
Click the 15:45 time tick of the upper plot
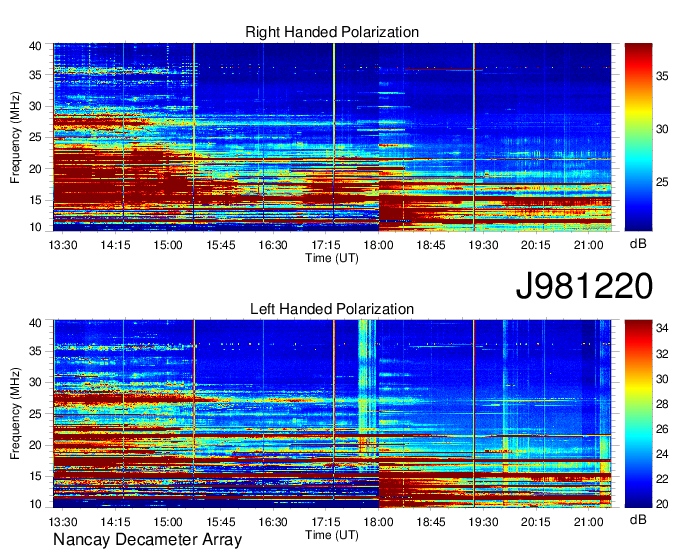coord(221,245)
